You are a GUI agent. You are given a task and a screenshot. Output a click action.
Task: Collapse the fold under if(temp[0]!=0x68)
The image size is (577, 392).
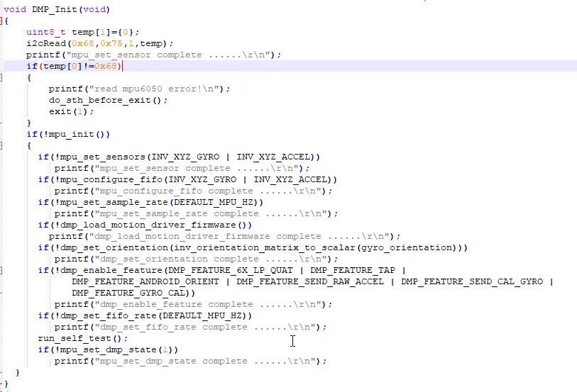pos(1,77)
